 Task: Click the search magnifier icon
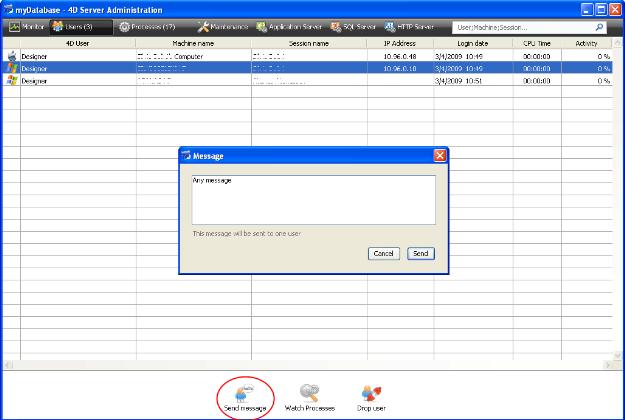point(599,28)
